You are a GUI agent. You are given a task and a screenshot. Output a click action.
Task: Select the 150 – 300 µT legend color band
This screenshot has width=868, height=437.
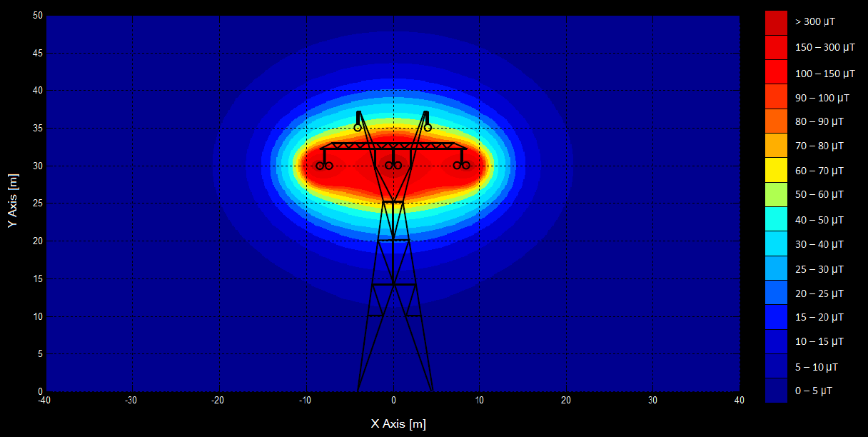tap(777, 47)
